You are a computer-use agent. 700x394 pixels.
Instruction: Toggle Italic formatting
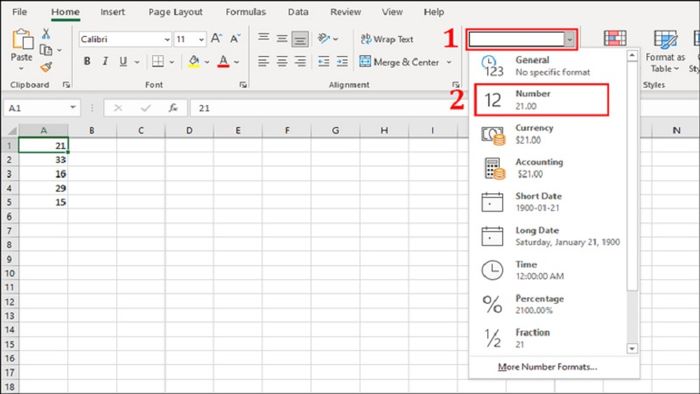(x=105, y=61)
